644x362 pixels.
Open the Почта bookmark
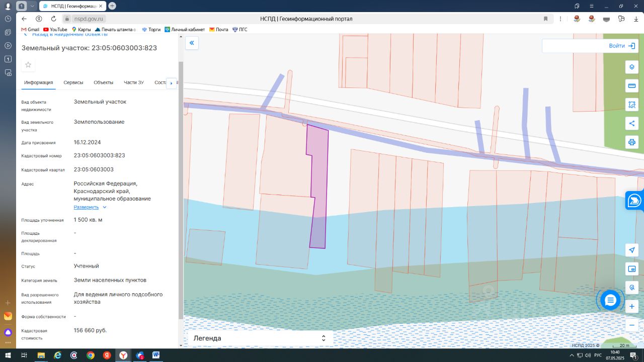[x=219, y=30]
